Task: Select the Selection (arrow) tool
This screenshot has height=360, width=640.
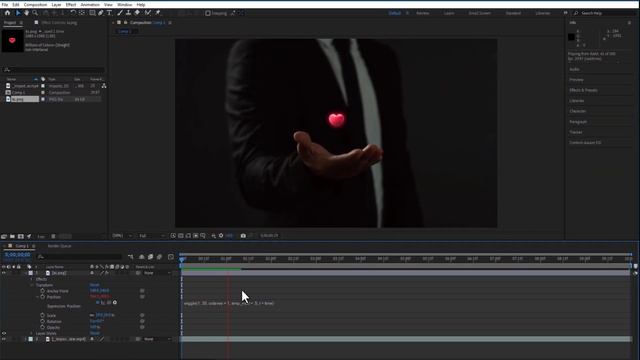Action: pyautogui.click(x=18, y=13)
